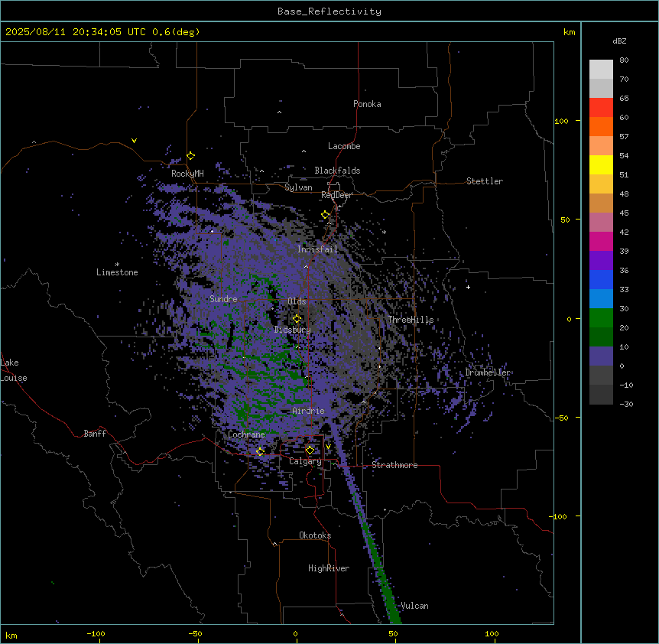This screenshot has width=659, height=644.
Task: Click yellow V marker northwest of RockyMH
Action: pos(134,141)
